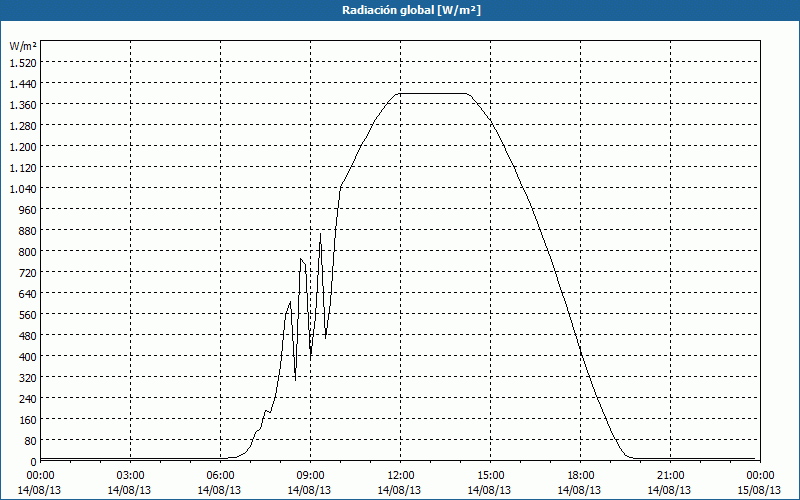Click the 21:00 time axis label
The height and width of the screenshot is (500, 800).
[670, 476]
